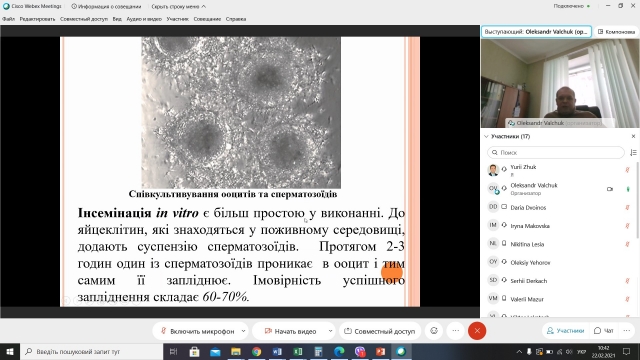The image size is (640, 360).
Task: Close the participants panel with its X
Action: point(633,136)
